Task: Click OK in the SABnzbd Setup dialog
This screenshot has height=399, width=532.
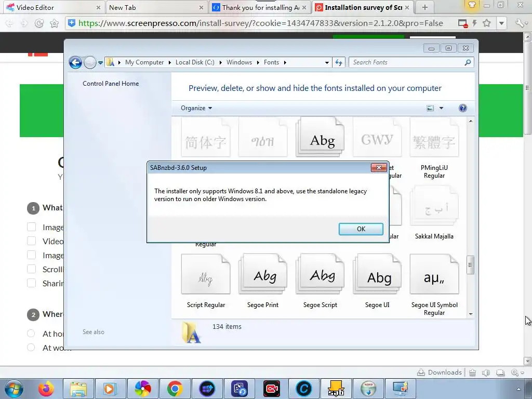Action: click(x=361, y=229)
